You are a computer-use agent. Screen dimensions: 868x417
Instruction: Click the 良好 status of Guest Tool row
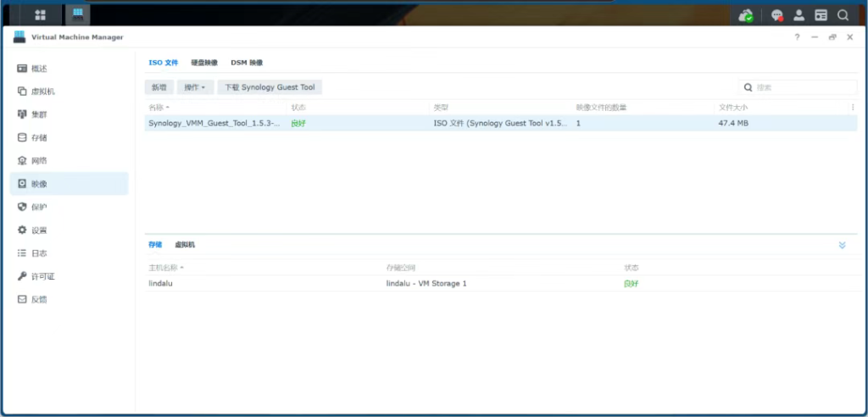[298, 123]
